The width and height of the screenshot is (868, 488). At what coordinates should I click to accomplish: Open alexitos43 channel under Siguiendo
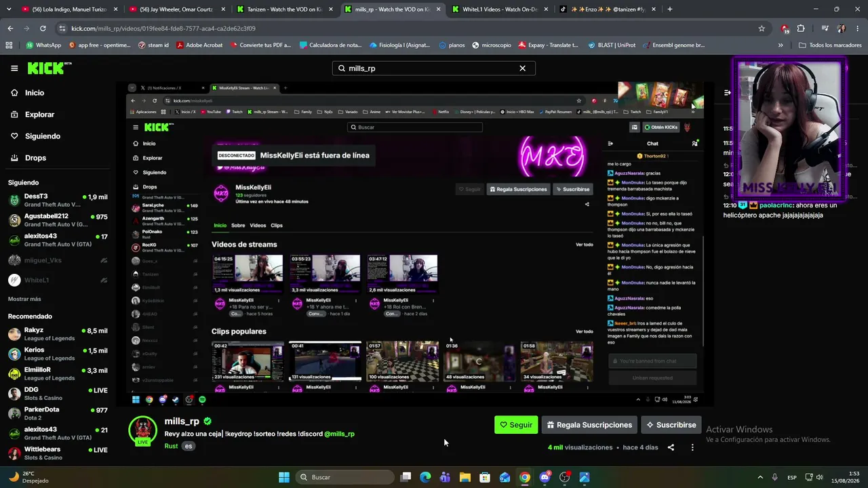58,240
